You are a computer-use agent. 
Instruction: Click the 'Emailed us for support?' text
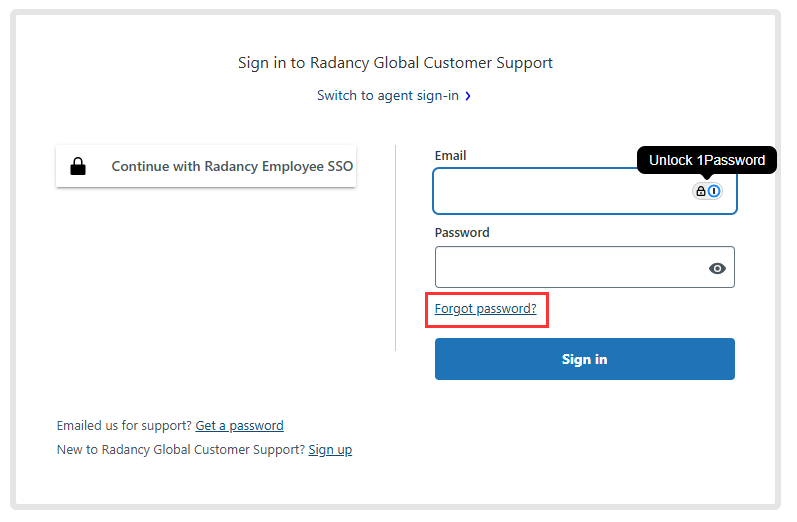tap(124, 425)
